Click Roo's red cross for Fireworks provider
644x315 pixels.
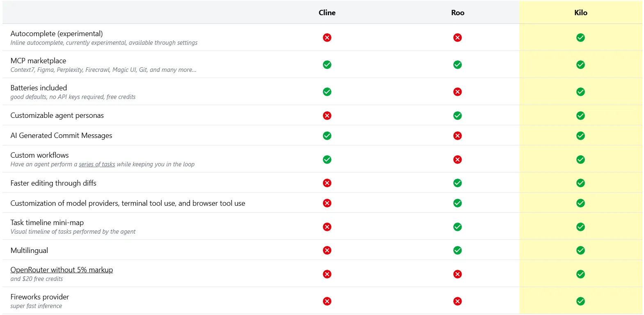click(x=457, y=301)
